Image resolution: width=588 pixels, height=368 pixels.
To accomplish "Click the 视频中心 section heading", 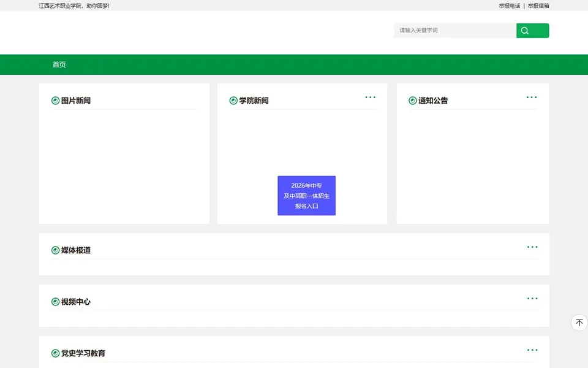I will tap(76, 302).
